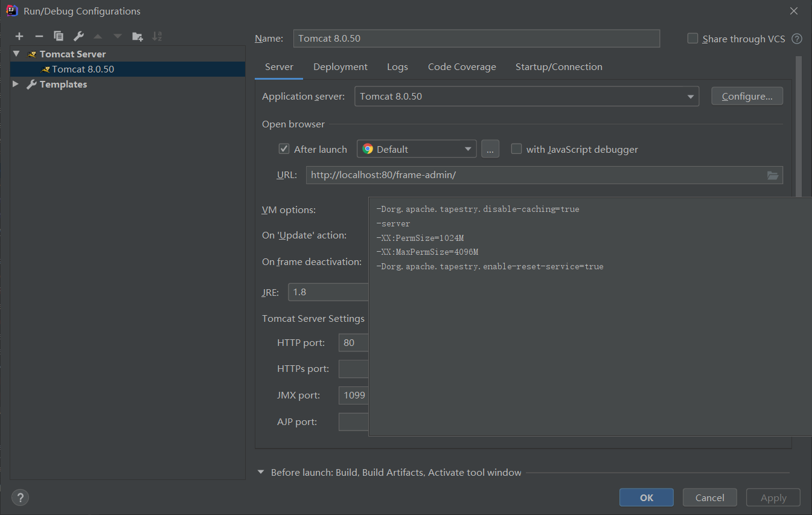Click -server line in VM options popup
This screenshot has width=812, height=515.
[393, 223]
